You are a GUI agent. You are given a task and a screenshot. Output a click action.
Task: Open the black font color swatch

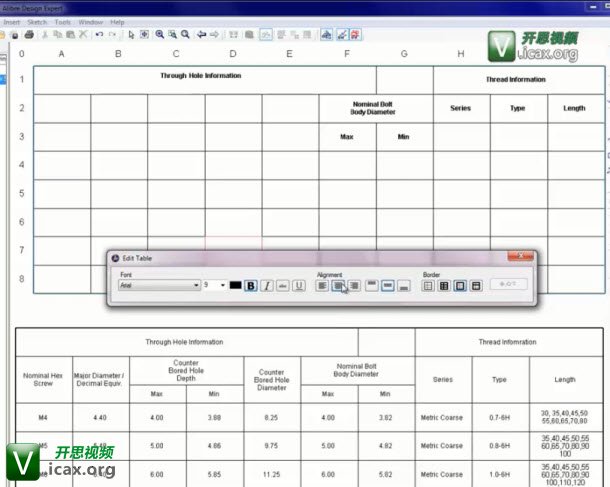235,286
